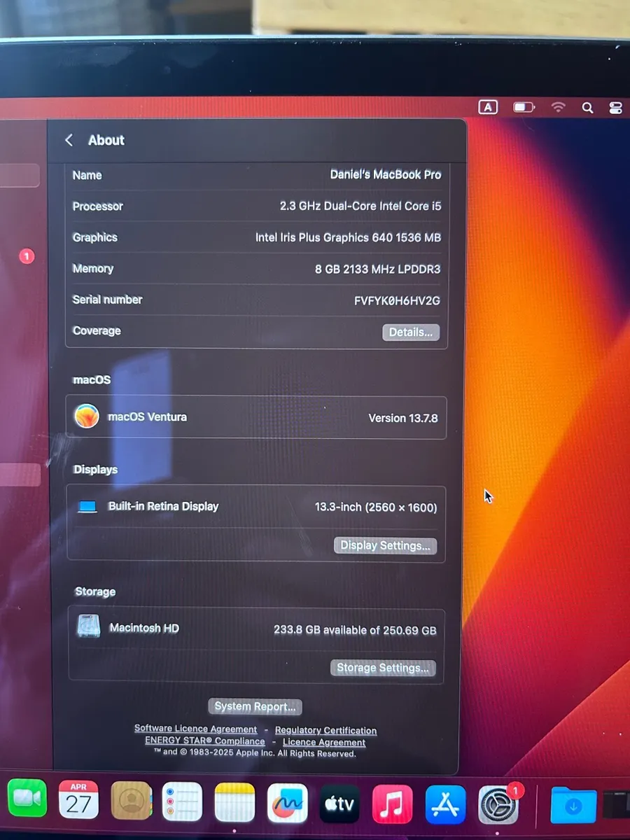Open Storage Settings for Macintosh HD
Image resolution: width=630 pixels, height=840 pixels.
(x=383, y=667)
